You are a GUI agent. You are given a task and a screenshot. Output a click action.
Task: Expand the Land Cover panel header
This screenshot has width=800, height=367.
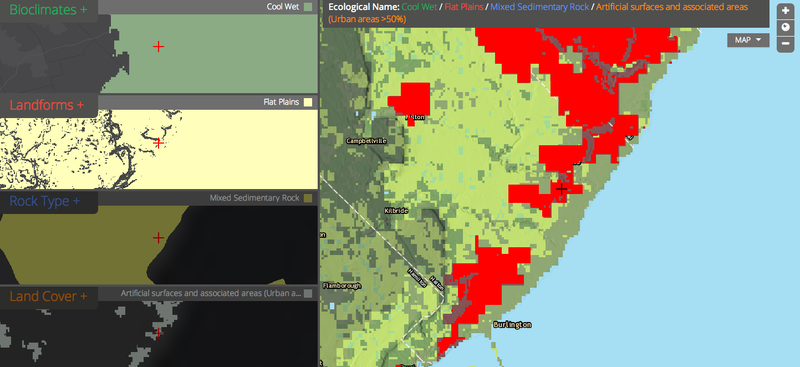point(48,296)
